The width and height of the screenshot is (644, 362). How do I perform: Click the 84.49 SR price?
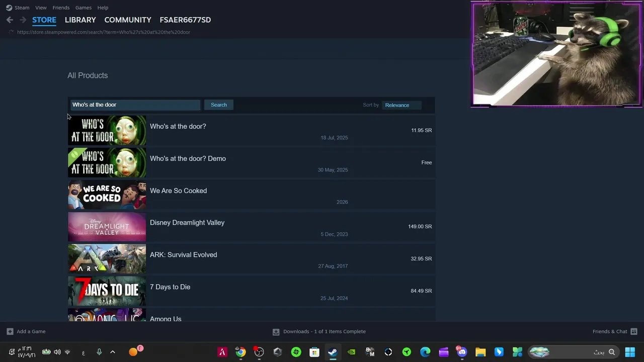tap(421, 291)
